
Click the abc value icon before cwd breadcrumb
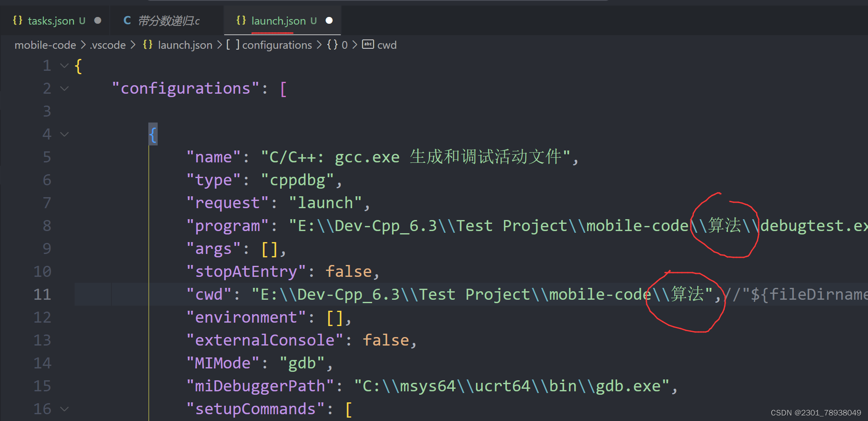click(367, 45)
